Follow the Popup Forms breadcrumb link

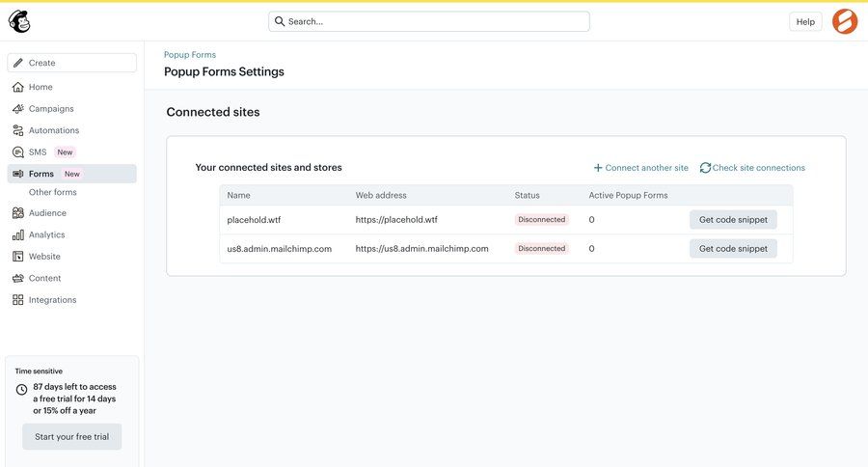(x=190, y=54)
